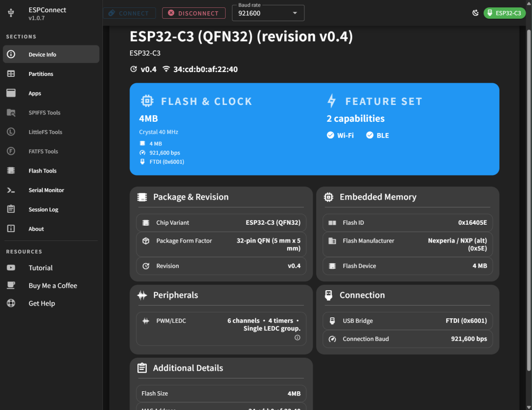The height and width of the screenshot is (410, 532).
Task: Click the USB icon beside ESPConnect title
Action: (x=11, y=13)
